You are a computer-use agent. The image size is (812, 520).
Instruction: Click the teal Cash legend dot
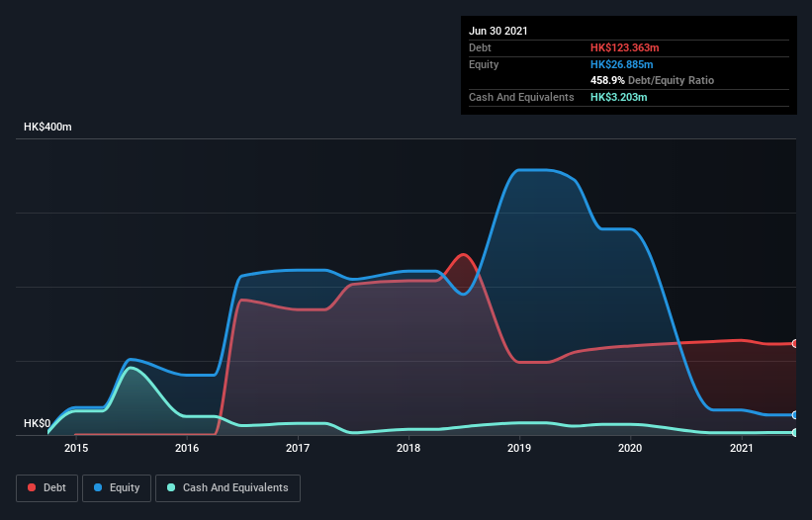pos(171,487)
